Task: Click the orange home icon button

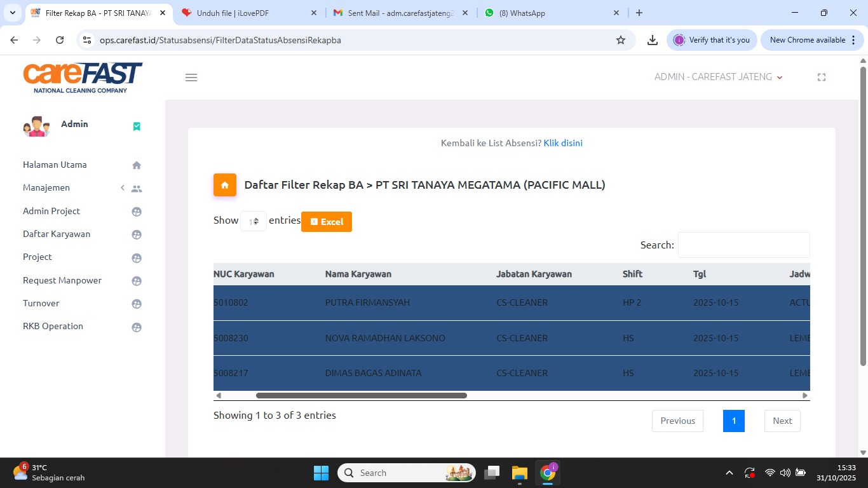Action: (224, 185)
